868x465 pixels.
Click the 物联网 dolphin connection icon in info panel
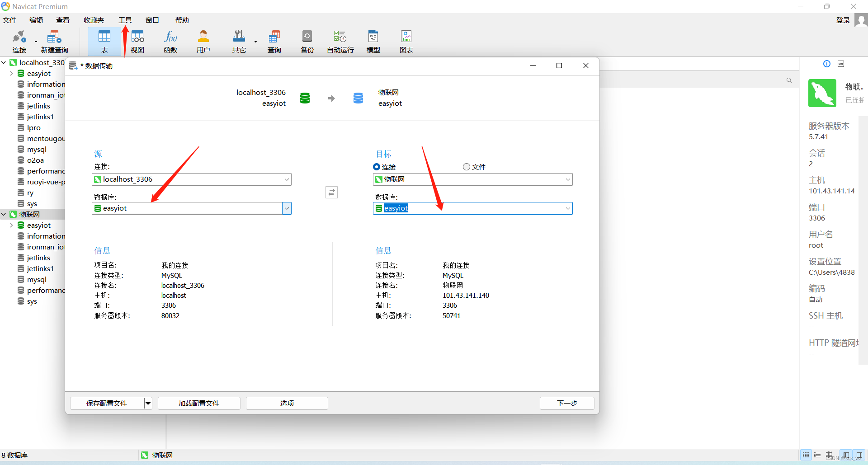click(822, 93)
